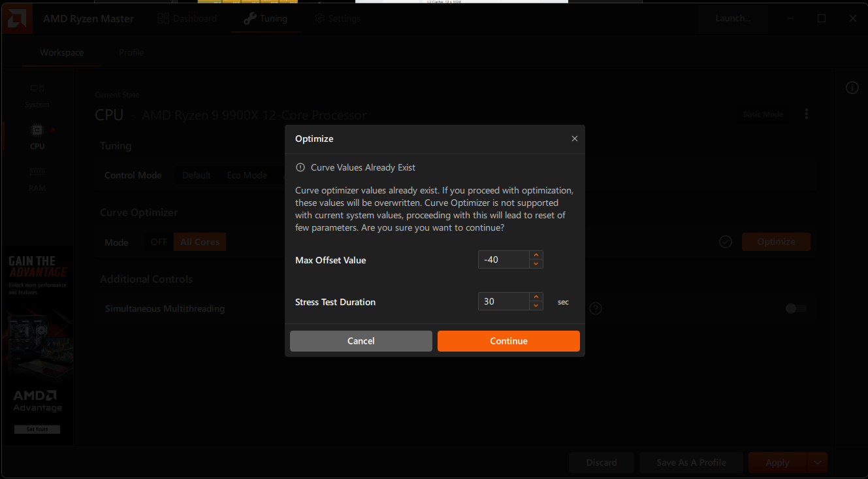Image resolution: width=868 pixels, height=479 pixels.
Task: Switch to the Profile sub-tab
Action: tap(131, 52)
